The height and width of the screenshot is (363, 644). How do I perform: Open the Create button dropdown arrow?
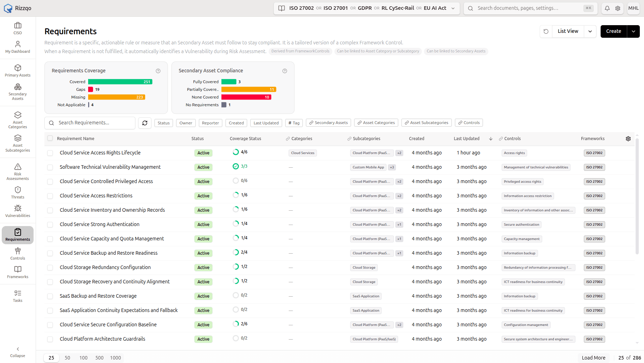point(634,31)
